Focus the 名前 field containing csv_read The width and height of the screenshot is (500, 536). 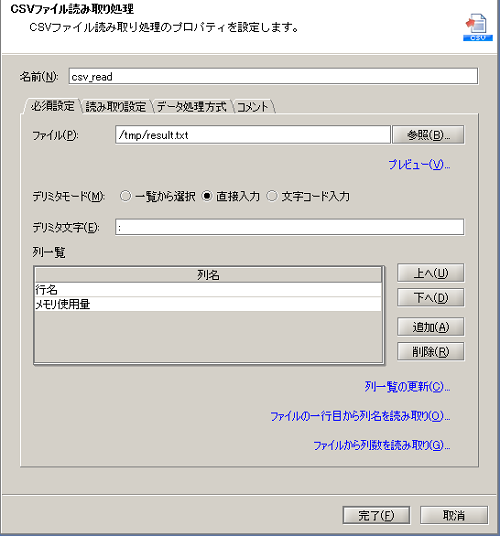coord(273,76)
